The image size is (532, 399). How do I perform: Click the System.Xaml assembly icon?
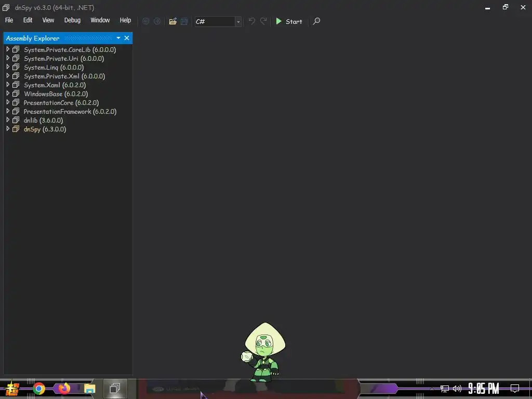16,85
